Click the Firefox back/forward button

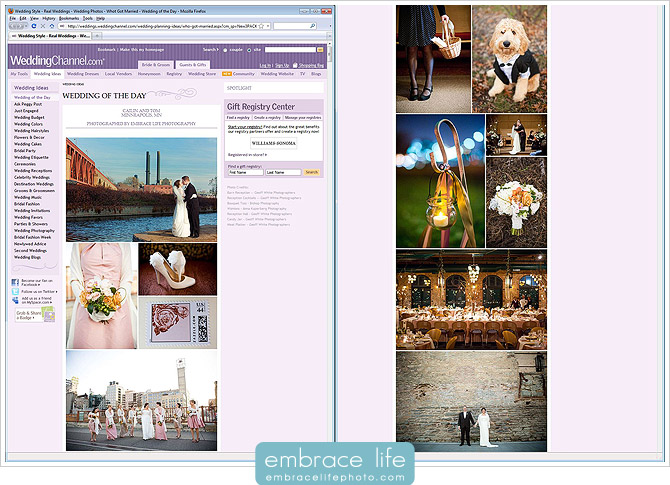(x=16, y=26)
